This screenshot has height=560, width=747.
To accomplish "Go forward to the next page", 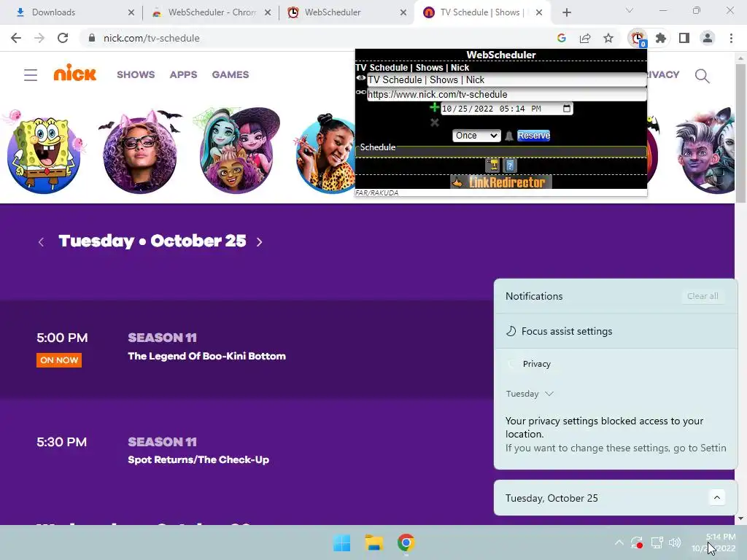I will [39, 38].
